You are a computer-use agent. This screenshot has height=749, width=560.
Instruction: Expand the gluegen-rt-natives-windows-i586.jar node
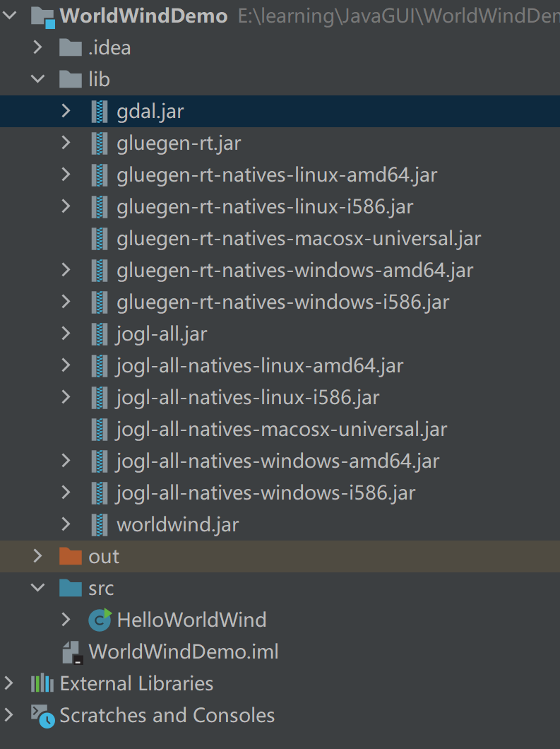tap(66, 302)
